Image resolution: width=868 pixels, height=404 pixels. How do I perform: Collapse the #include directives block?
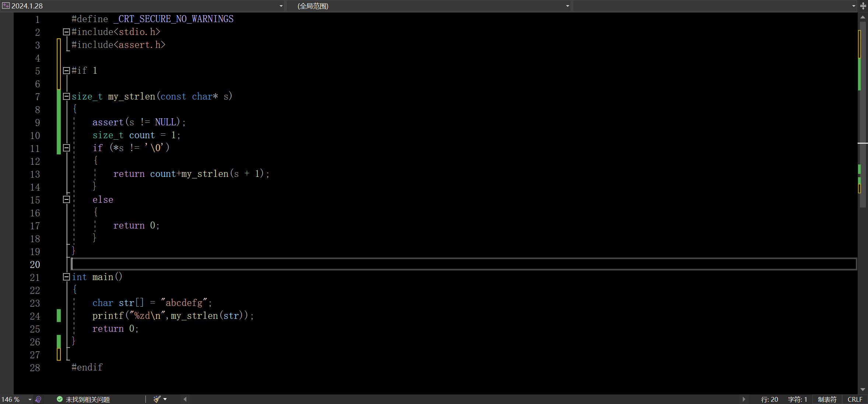66,32
